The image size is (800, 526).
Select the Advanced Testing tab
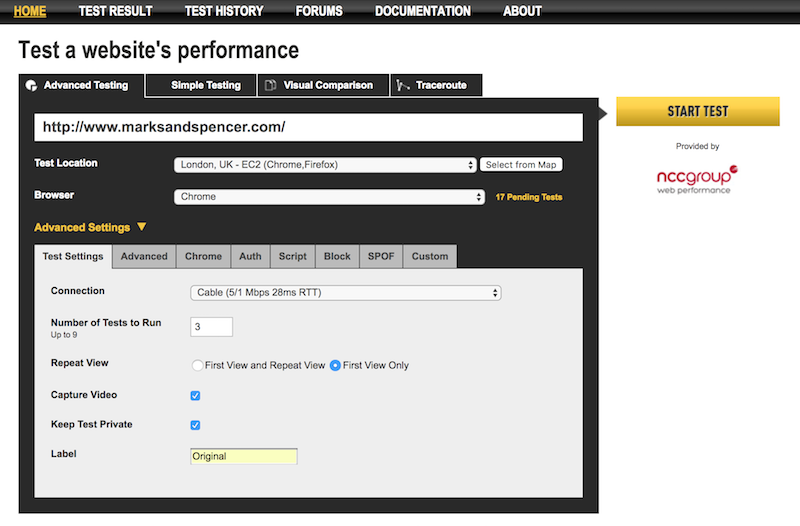[82, 85]
